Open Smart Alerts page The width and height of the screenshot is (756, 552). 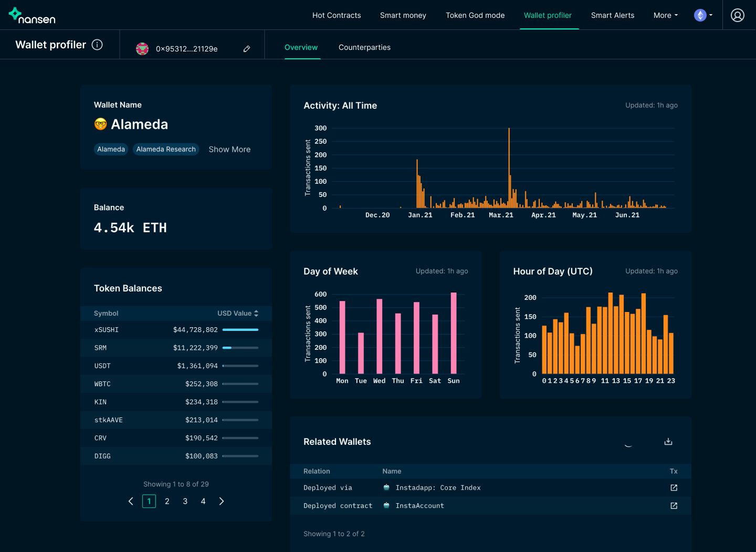[613, 15]
